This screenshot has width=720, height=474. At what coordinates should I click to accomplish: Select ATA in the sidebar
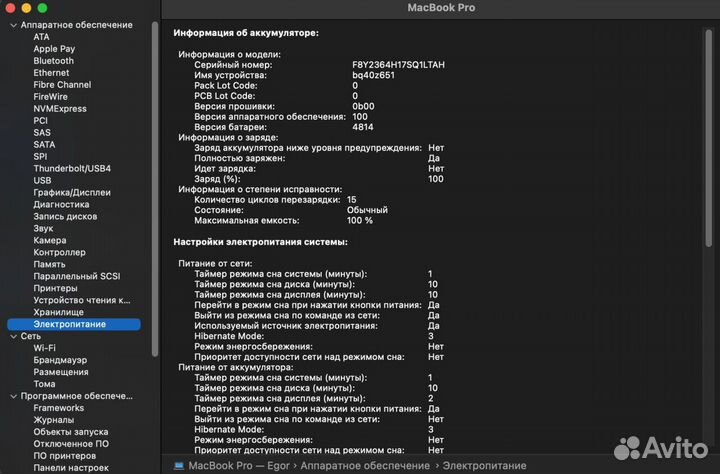41,37
